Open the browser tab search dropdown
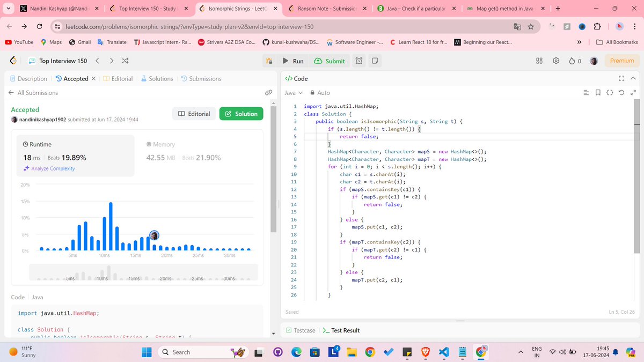This screenshot has height=362, width=644. click(10, 9)
